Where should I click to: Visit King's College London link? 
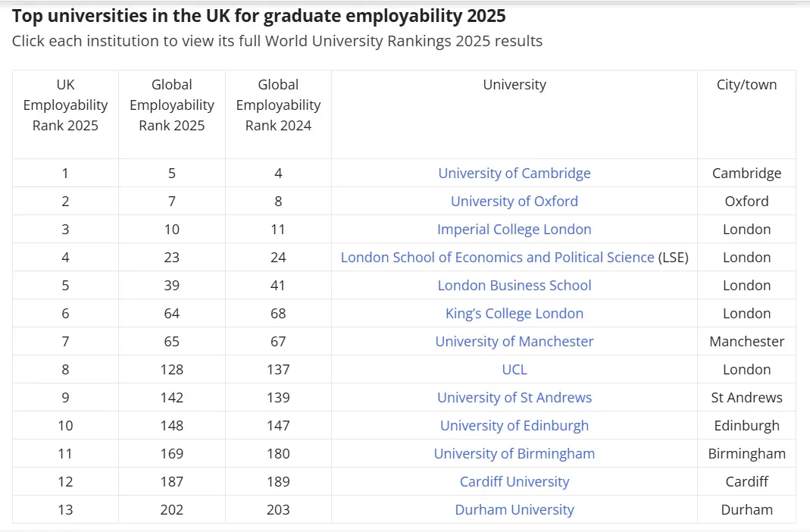coord(514,314)
